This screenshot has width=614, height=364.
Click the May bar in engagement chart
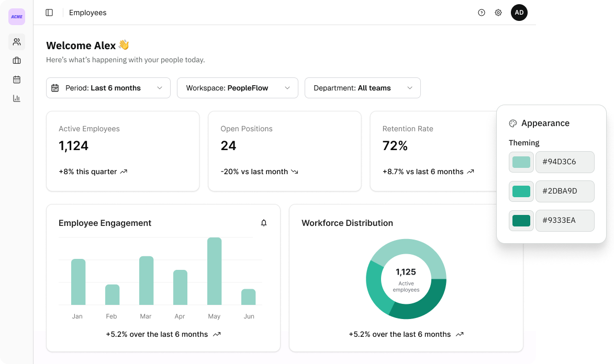click(x=214, y=271)
